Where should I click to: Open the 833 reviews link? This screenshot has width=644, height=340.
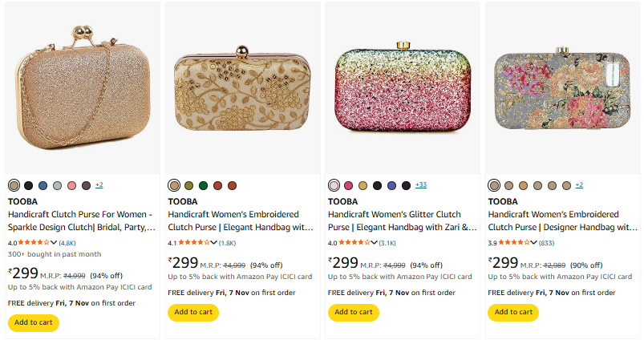point(546,242)
